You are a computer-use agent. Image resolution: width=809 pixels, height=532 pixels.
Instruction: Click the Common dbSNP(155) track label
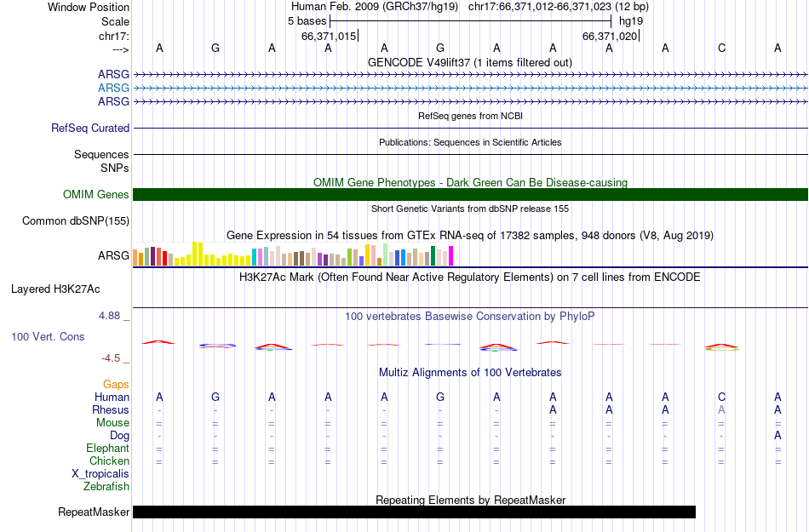(76, 220)
